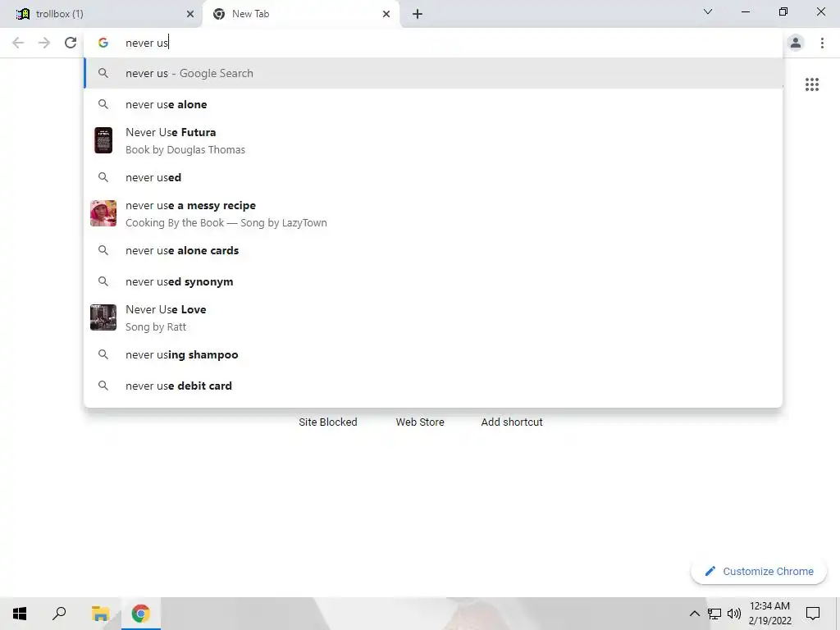
Task: Click search icon beside 'never use debit card'
Action: tap(103, 386)
